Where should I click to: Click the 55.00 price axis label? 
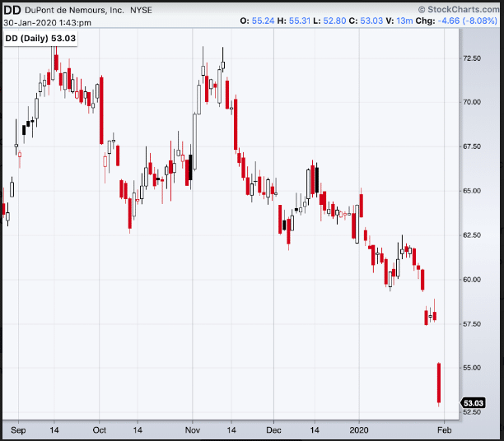[472, 368]
